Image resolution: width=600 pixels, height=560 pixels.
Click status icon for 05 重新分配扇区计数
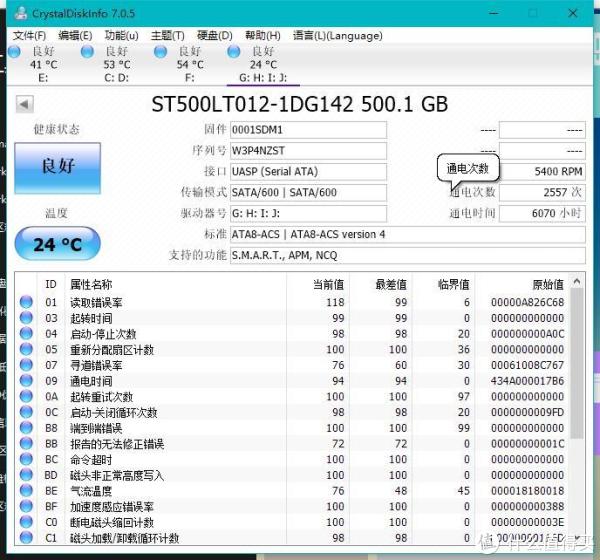26,349
